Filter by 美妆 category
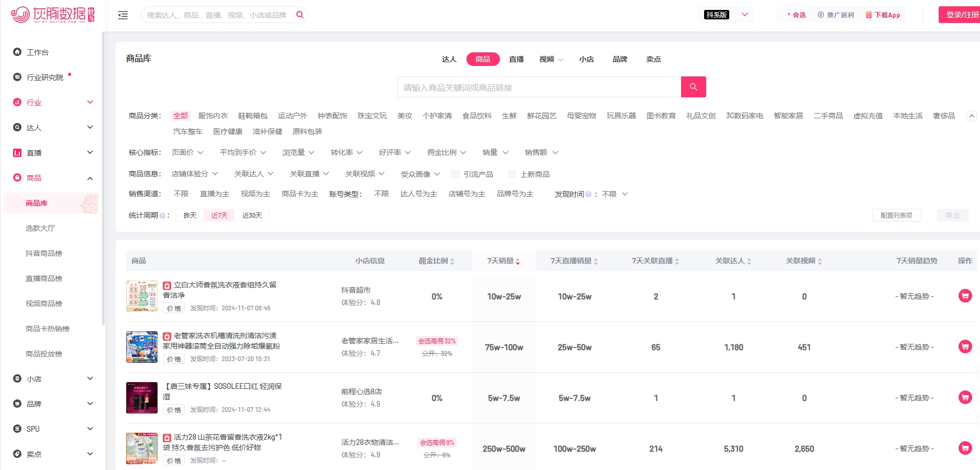Viewport: 980px width, 470px height. [x=405, y=116]
